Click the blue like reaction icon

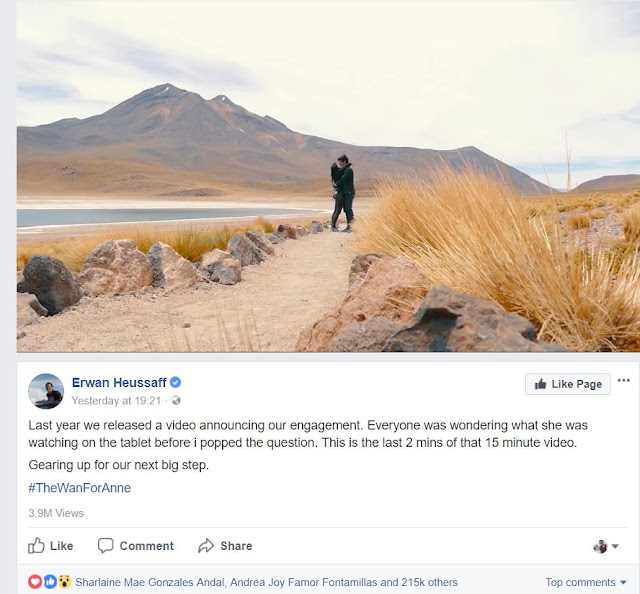click(x=50, y=582)
